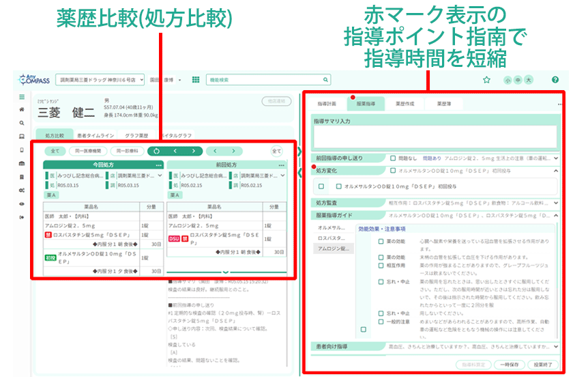Open the grid apps menu icon
The height and width of the screenshot is (377, 588).
click(x=196, y=80)
